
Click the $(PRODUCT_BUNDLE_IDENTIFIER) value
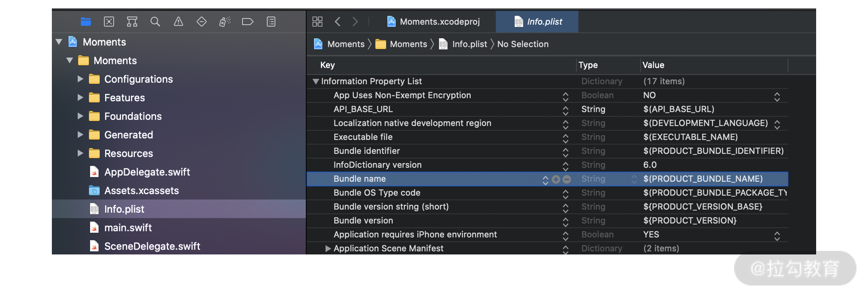[x=714, y=151]
